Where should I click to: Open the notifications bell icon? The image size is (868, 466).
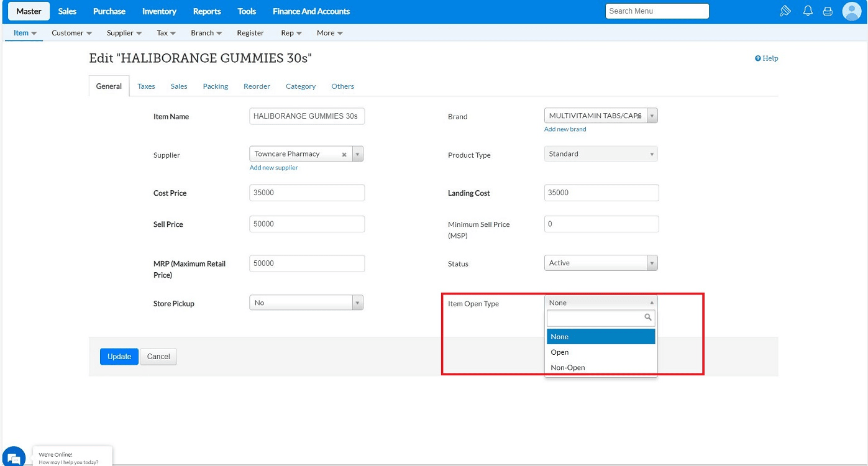coord(808,11)
